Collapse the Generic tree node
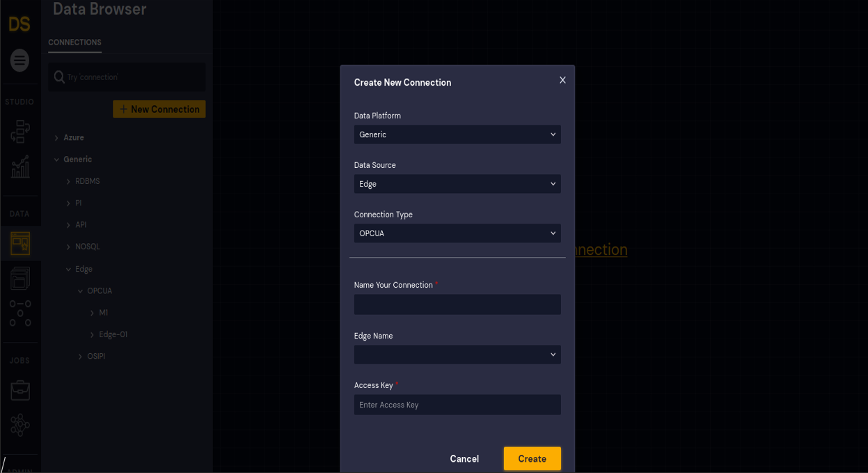The width and height of the screenshot is (868, 473). (56, 160)
